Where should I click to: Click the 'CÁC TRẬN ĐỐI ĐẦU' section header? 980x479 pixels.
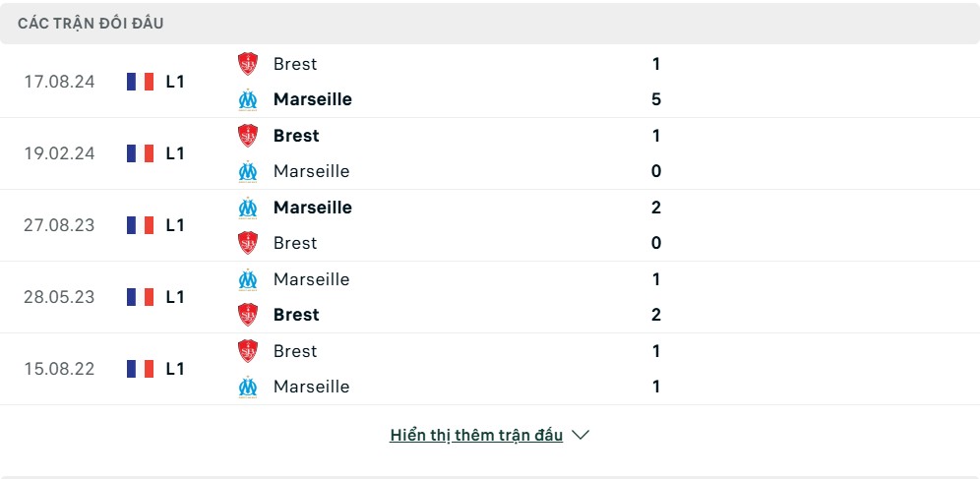tap(91, 24)
